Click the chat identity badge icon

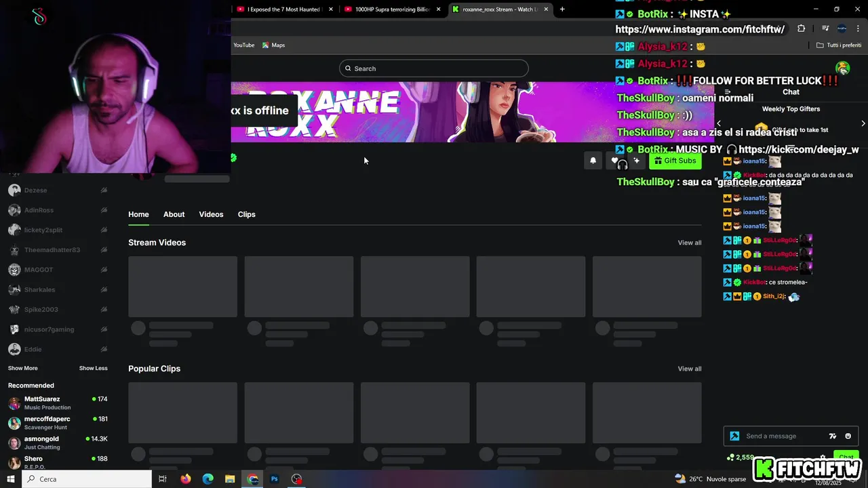coord(734,436)
